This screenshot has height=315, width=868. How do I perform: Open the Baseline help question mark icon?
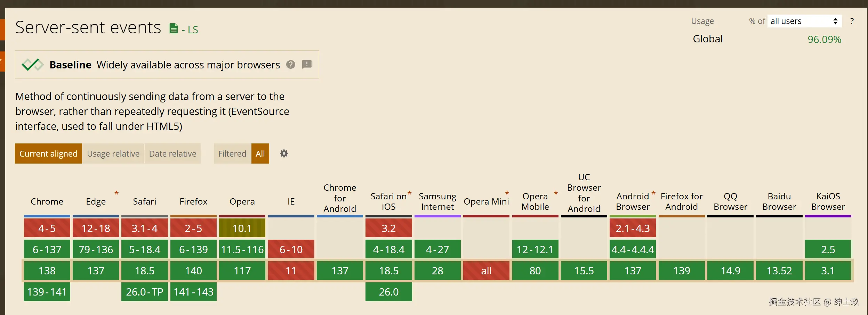(291, 65)
